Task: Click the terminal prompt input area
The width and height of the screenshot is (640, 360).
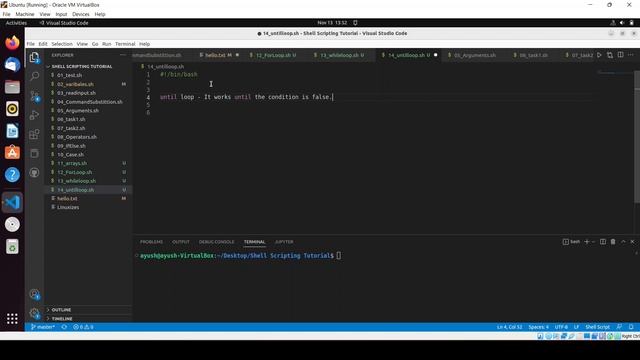Action: [x=338, y=256]
